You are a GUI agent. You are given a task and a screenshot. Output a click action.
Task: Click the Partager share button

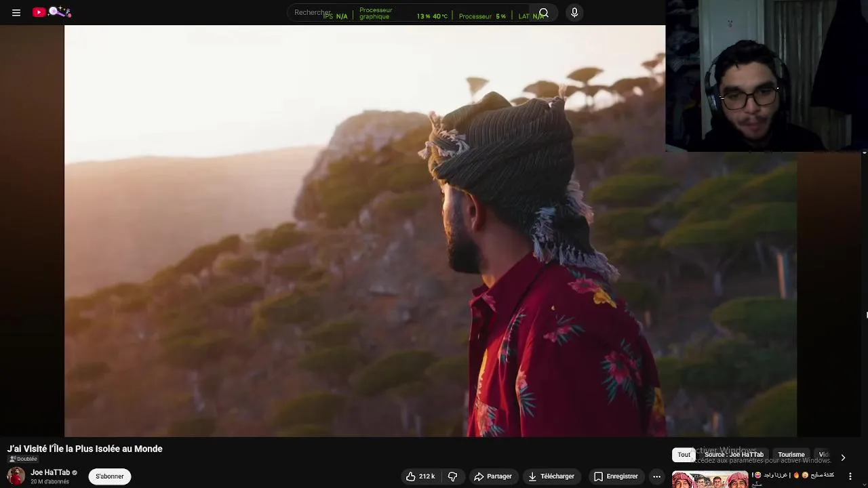click(x=493, y=476)
